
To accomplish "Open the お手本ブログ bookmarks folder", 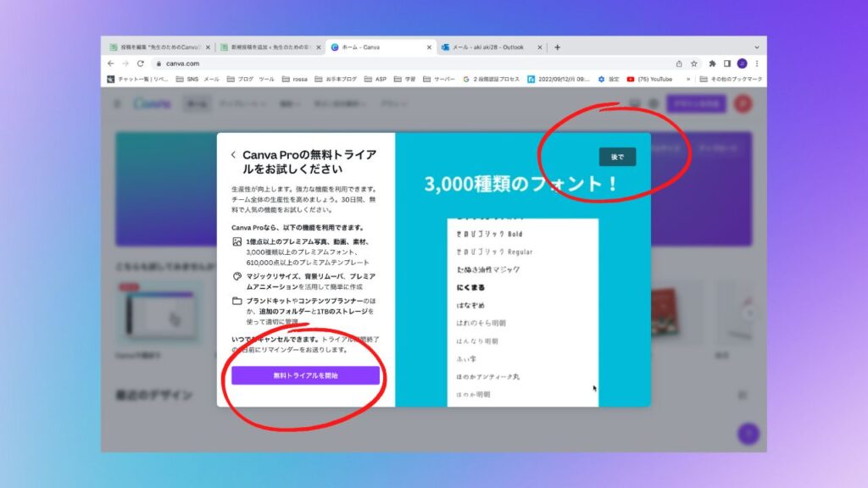I will (x=336, y=79).
